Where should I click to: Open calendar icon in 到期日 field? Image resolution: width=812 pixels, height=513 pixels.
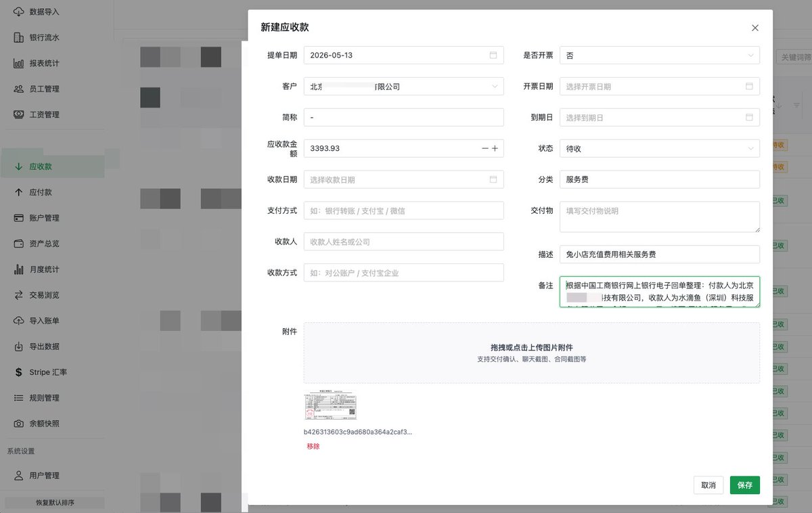click(x=749, y=118)
